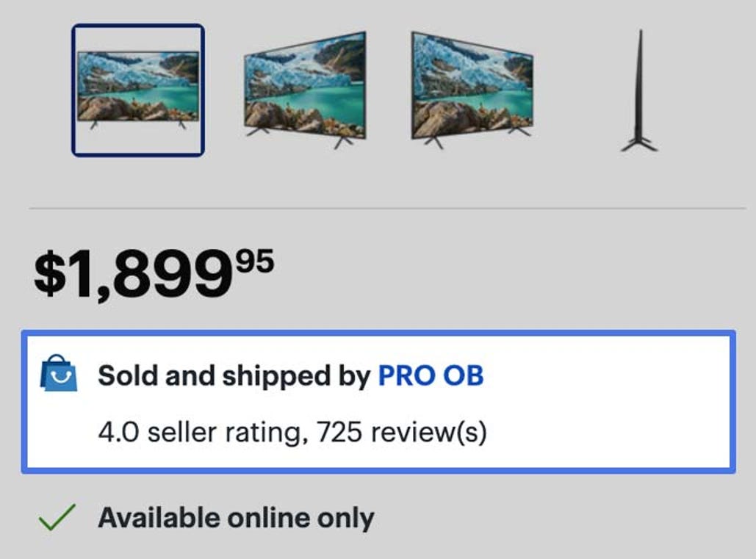The image size is (756, 559).
Task: Click the Available online only label
Action: tap(237, 519)
